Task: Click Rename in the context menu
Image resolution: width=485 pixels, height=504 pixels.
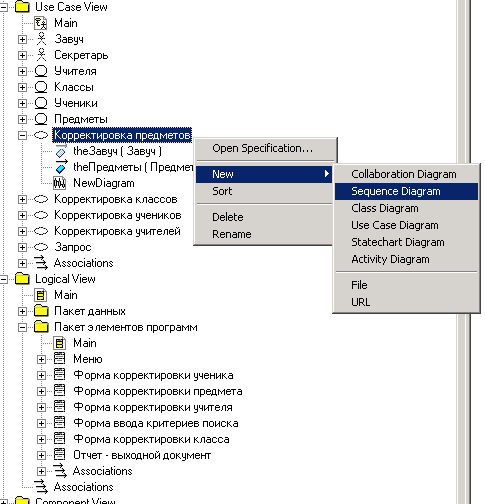Action: (x=232, y=234)
